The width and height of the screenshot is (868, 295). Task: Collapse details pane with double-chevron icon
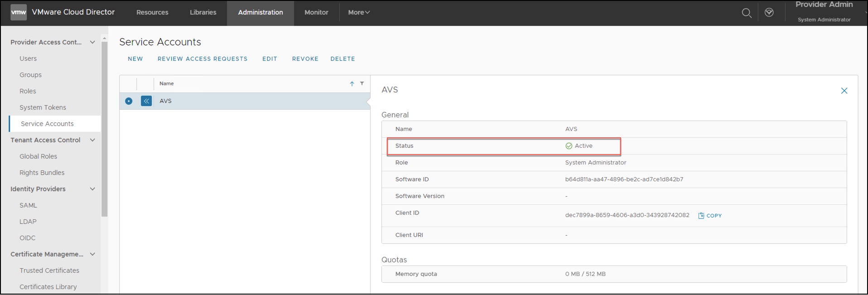pyautogui.click(x=146, y=101)
